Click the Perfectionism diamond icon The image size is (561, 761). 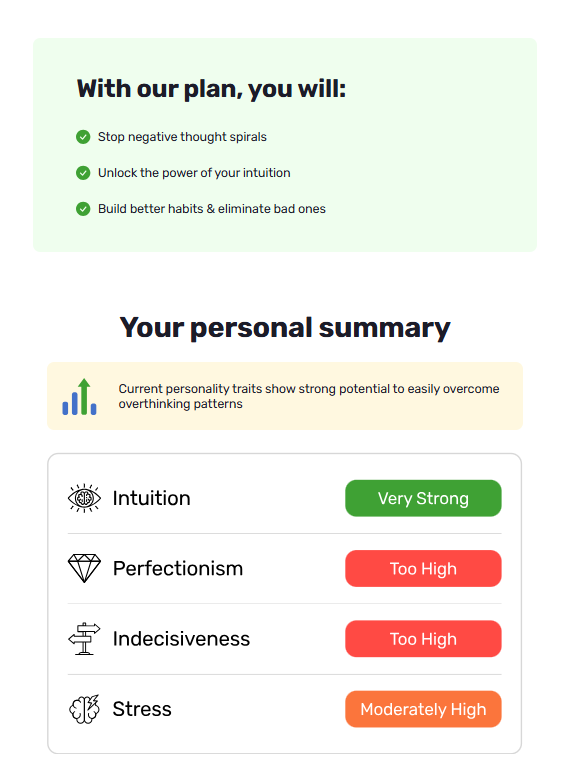[x=84, y=568]
